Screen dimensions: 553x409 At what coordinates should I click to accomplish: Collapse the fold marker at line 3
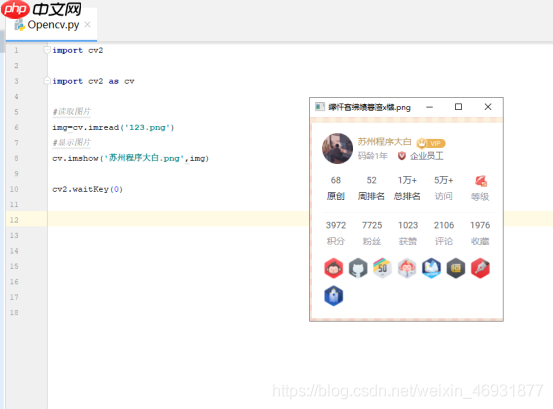tap(47, 81)
